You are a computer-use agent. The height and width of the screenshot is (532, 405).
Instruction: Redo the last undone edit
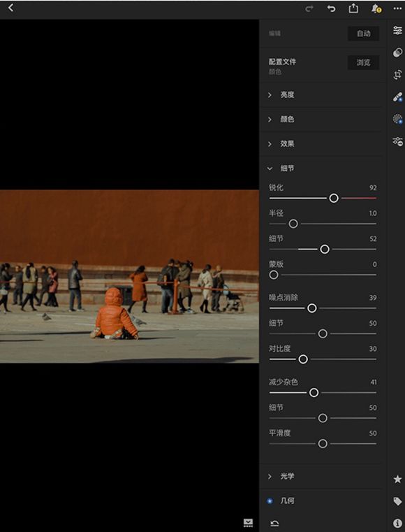coord(309,9)
